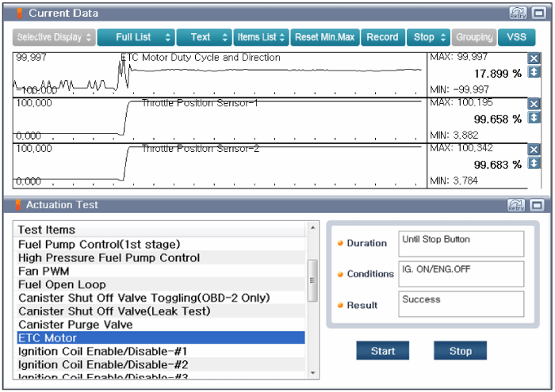Open the Text display mode dropdown
555x392 pixels.
click(x=205, y=37)
